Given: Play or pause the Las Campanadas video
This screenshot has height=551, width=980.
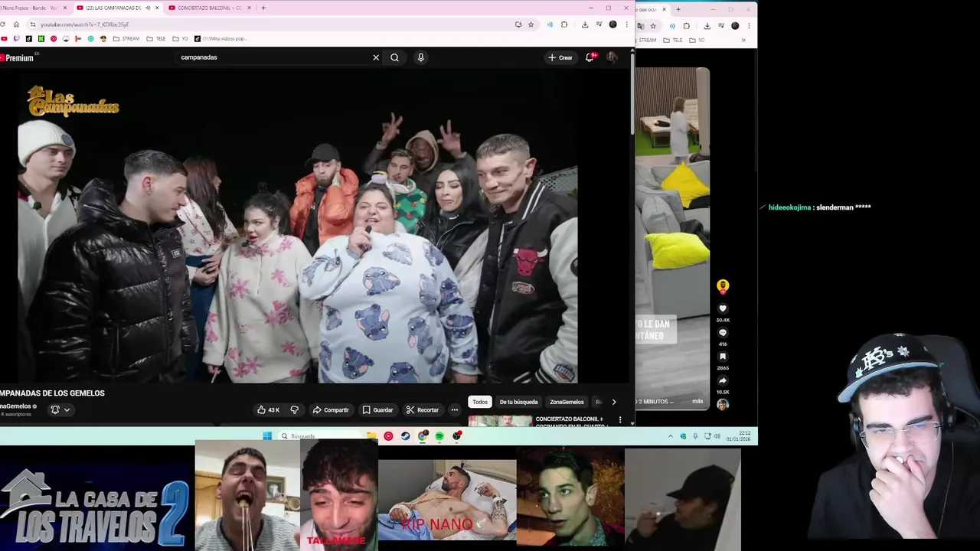Looking at the screenshot, I should coord(297,226).
